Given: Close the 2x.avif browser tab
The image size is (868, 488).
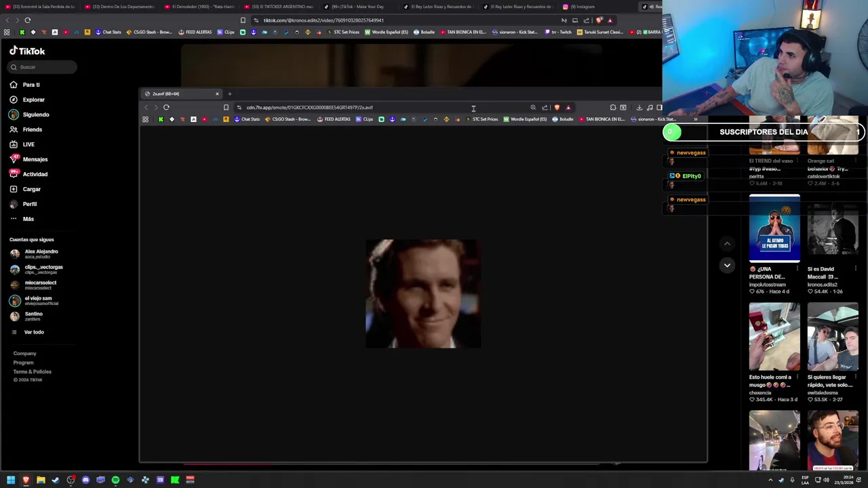Looking at the screenshot, I should coord(217,94).
